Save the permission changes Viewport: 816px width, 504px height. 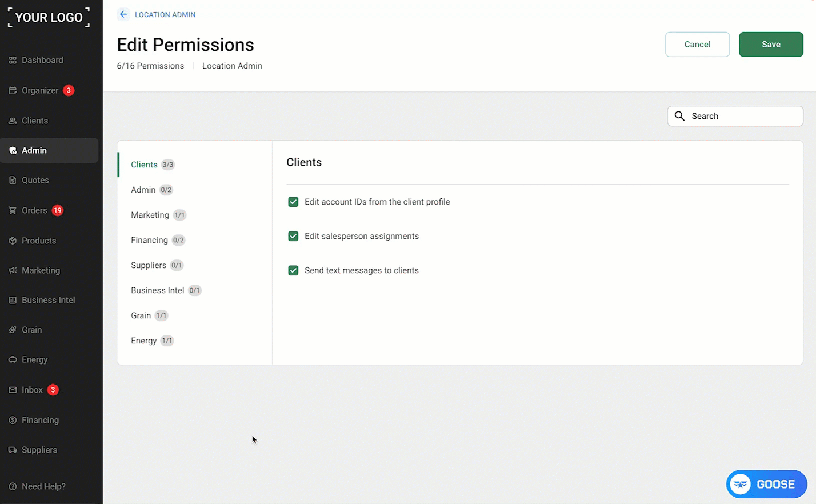771,45
